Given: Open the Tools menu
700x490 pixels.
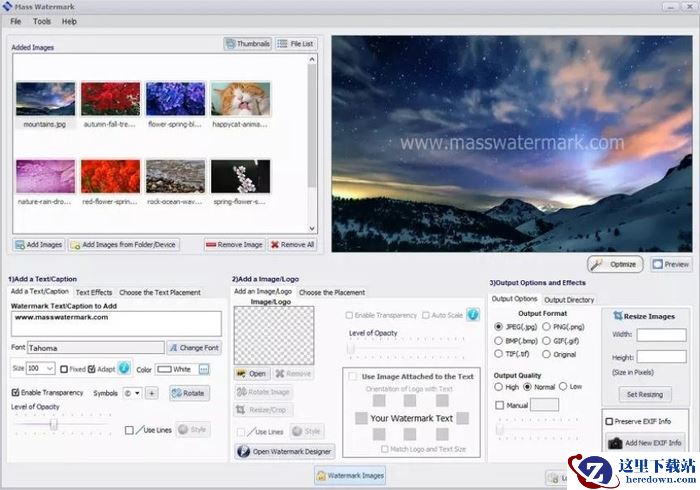Looking at the screenshot, I should point(42,21).
